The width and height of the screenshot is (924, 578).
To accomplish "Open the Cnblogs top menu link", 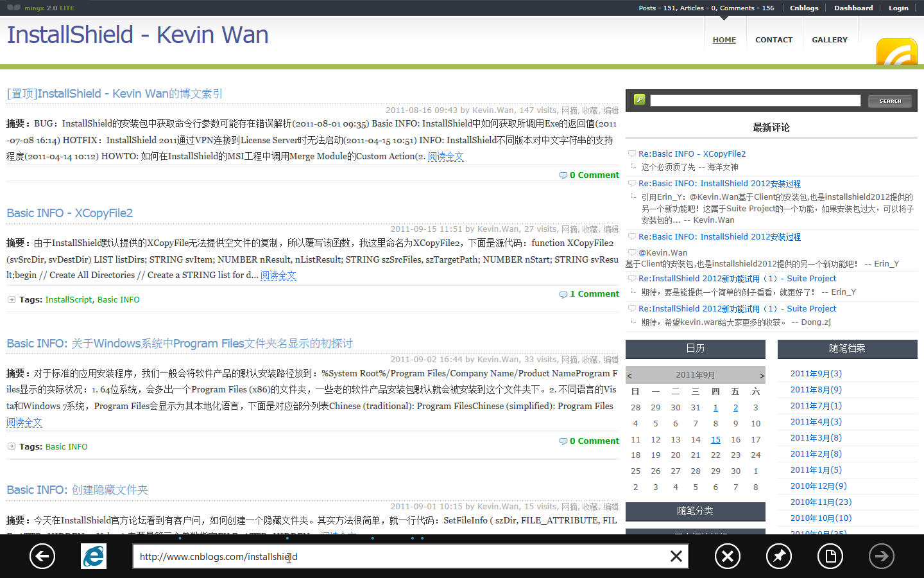I will point(804,8).
